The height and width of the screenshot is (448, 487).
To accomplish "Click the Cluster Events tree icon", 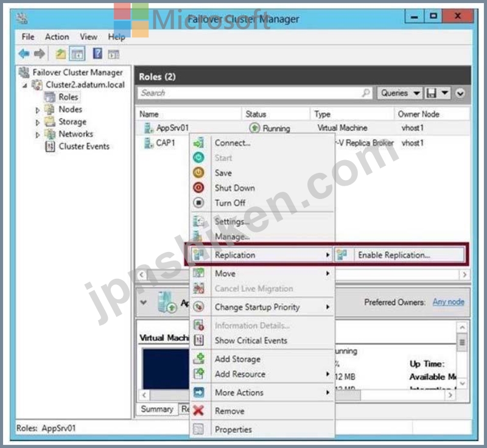I will 50,146.
